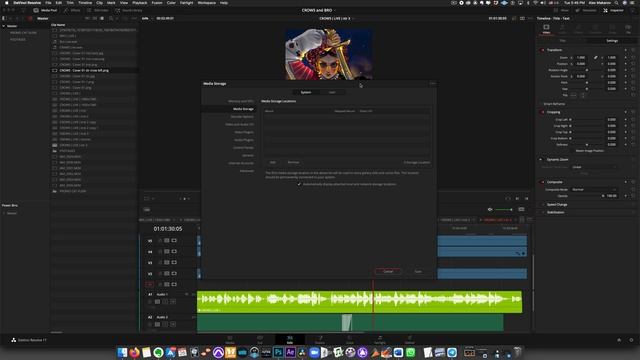Viewport: 640px width, 360px height.
Task: Disable the Composite section toggle
Action: coord(542,182)
